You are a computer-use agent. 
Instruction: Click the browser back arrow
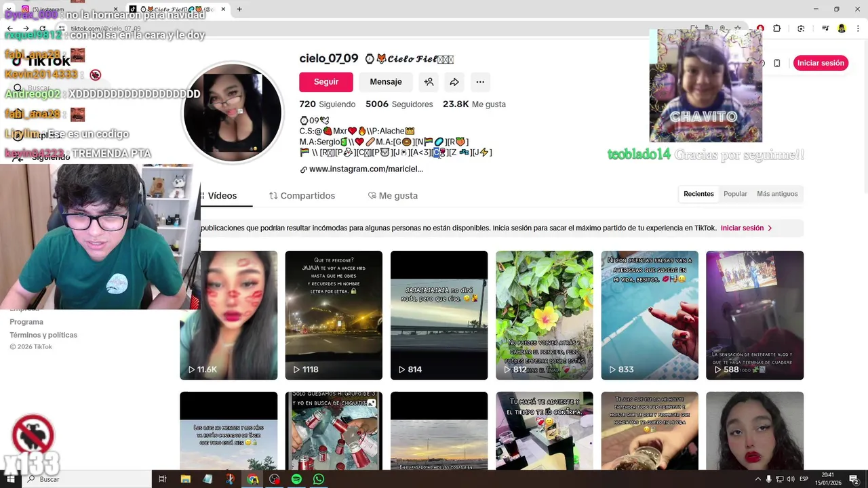[10, 28]
